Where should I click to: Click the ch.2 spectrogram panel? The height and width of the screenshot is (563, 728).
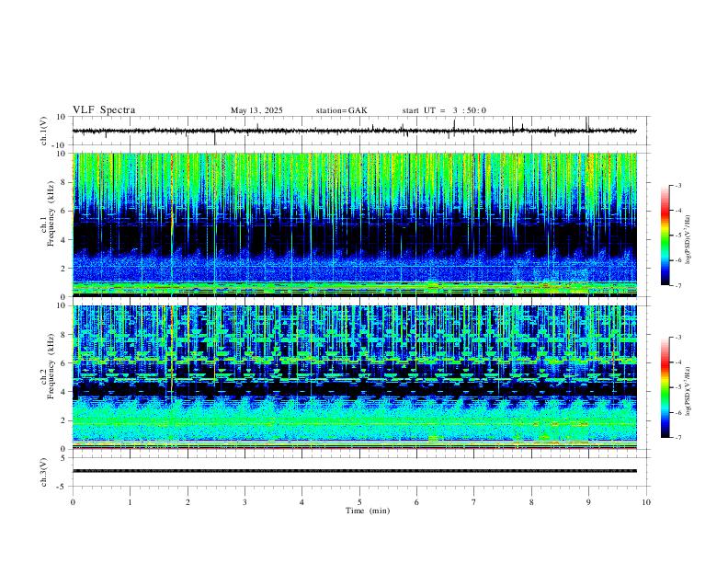click(355, 377)
